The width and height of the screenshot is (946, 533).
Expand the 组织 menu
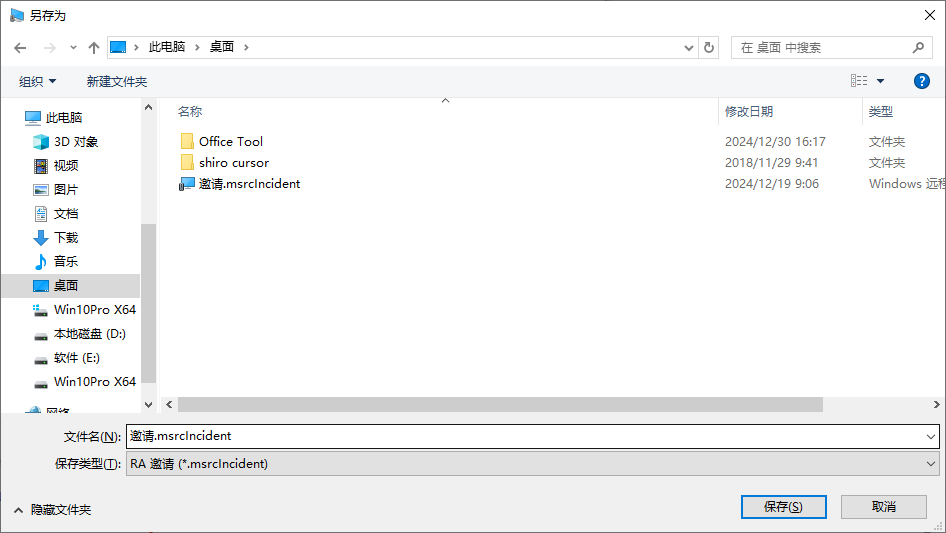[38, 81]
